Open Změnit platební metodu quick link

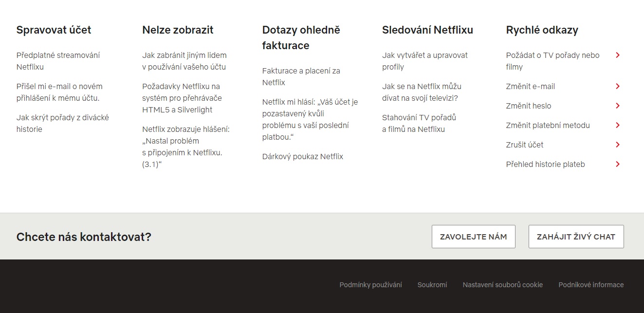pyautogui.click(x=548, y=125)
